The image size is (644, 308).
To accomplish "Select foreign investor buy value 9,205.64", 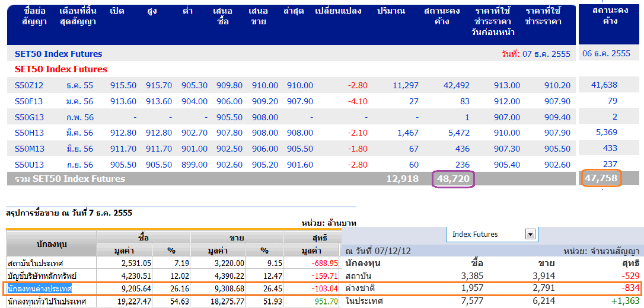I will click(136, 289).
